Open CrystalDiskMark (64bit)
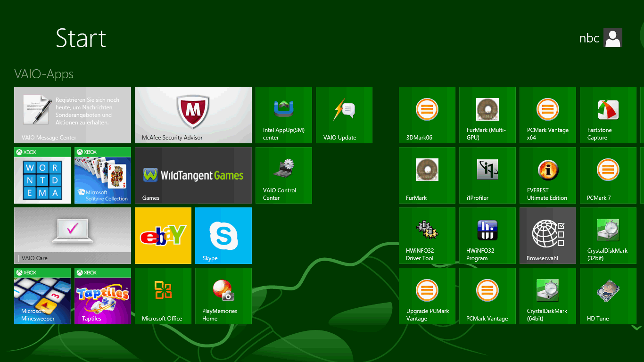644x362 pixels. [x=548, y=296]
